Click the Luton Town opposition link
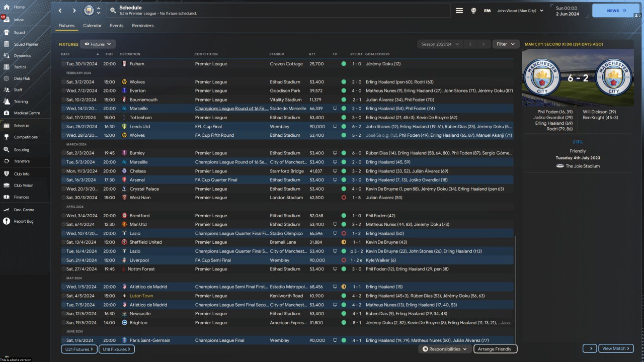 (141, 296)
